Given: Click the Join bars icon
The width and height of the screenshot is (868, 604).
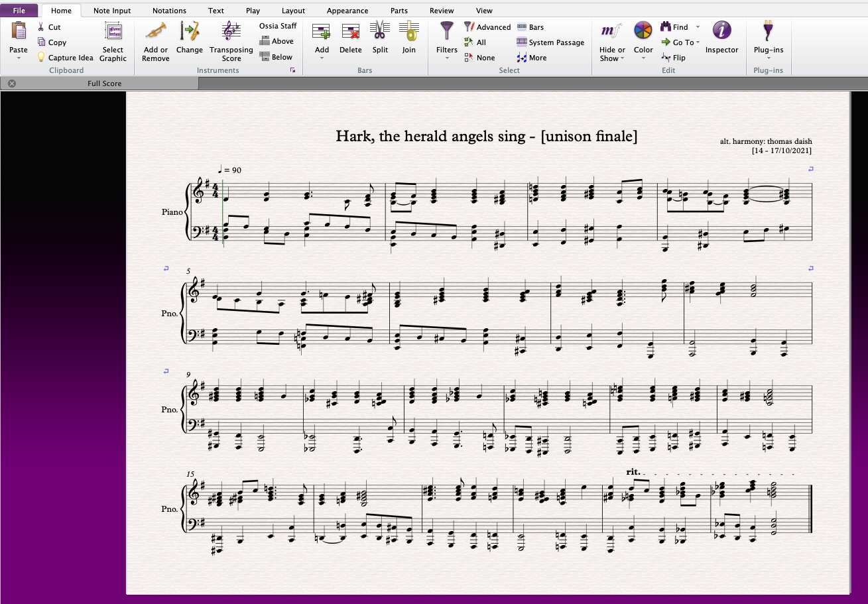Looking at the screenshot, I should coord(409,32).
